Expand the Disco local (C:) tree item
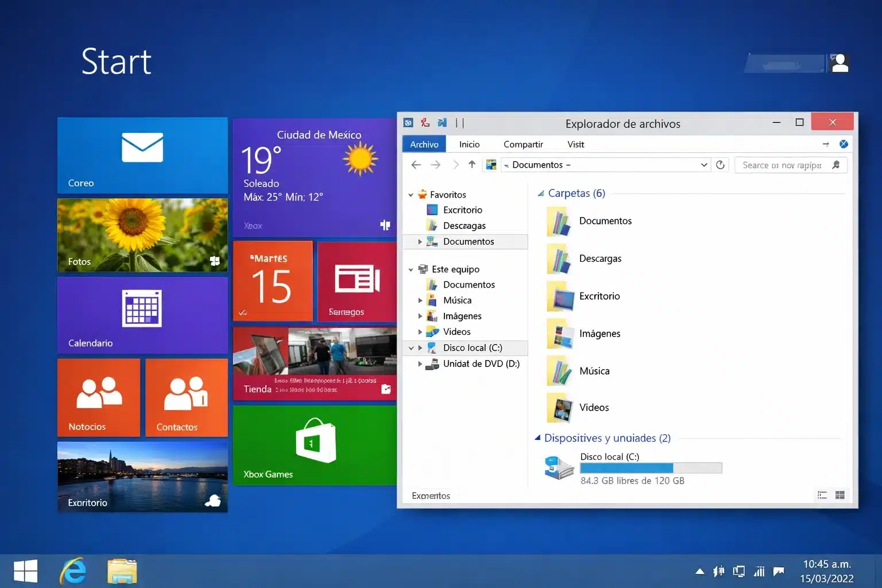Image resolution: width=882 pixels, height=588 pixels. click(x=420, y=347)
